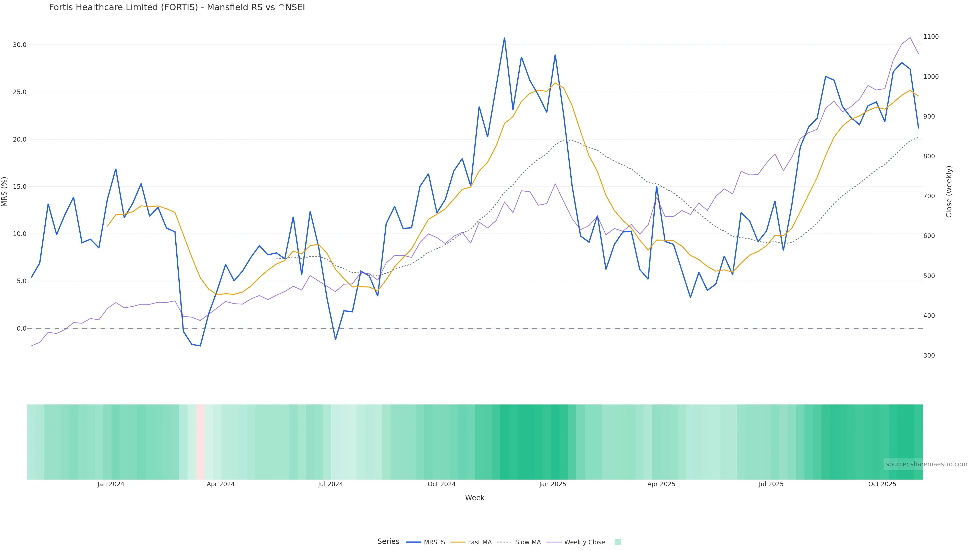Toggle the MRS % legend entry
This screenshot has height=551, width=980.
coord(434,542)
